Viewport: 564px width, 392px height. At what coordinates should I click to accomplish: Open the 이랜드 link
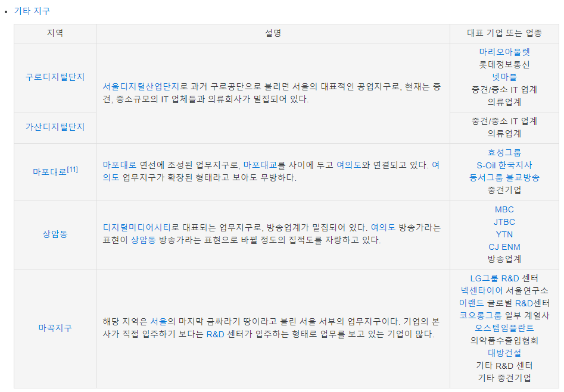point(472,303)
